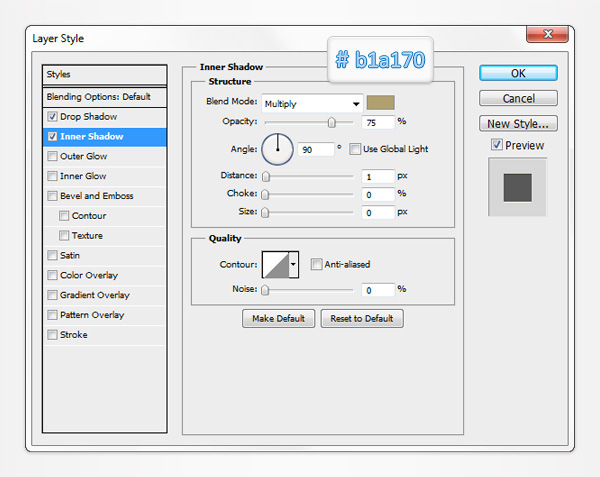Close the Layer Style dialog window
This screenshot has width=600, height=477.
click(x=554, y=37)
